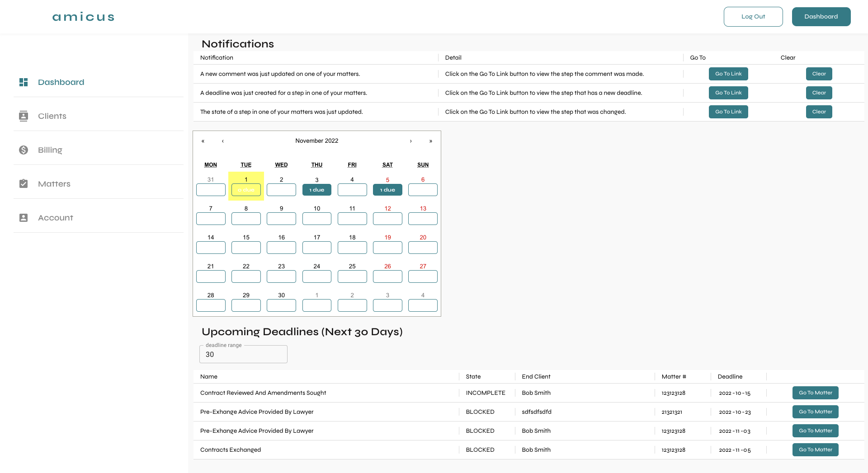
Task: Open the '1 due' badge on November 3
Action: coord(316,190)
